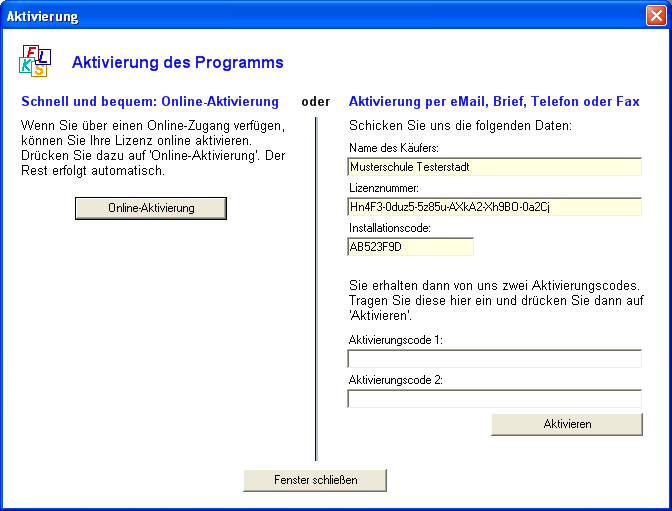Click the 'Schnell und bequem: Online-Aktivierung' heading
Screen dimensions: 672x511
[x=150, y=102]
